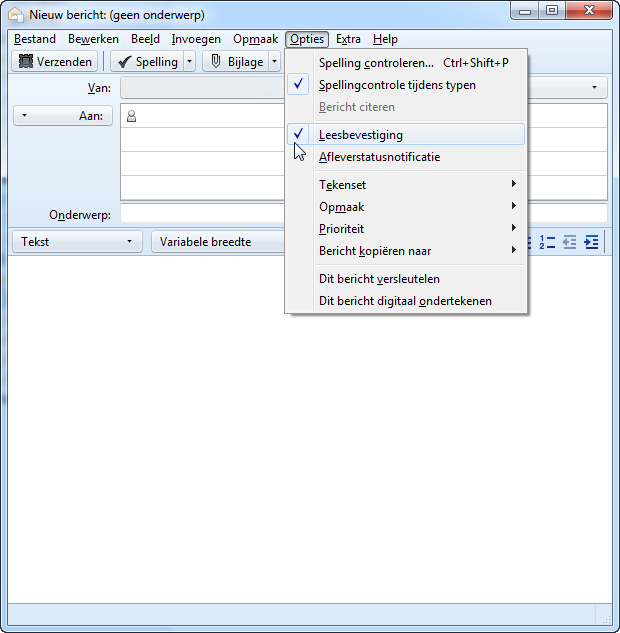
Task: Open the Invoegen menu
Action: pos(196,39)
